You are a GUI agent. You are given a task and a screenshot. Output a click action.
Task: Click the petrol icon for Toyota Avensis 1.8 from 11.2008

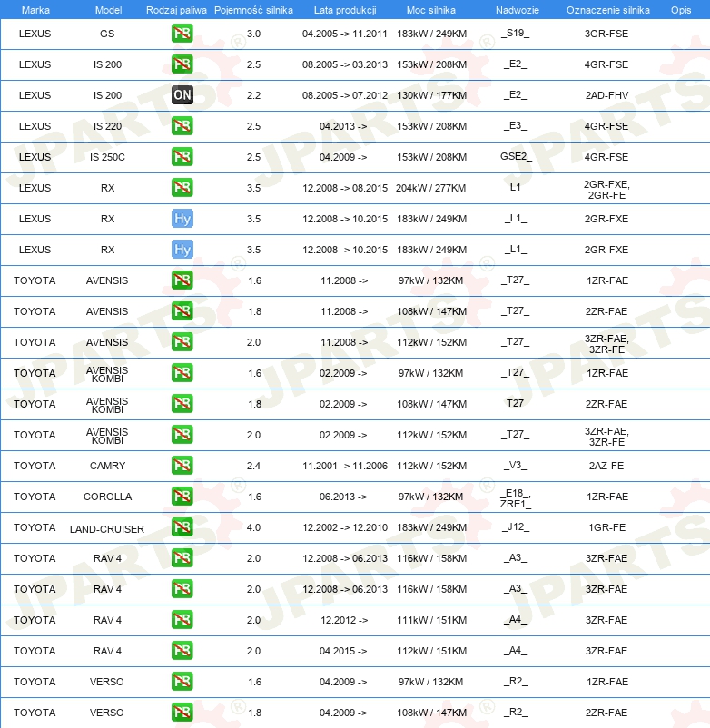[182, 311]
